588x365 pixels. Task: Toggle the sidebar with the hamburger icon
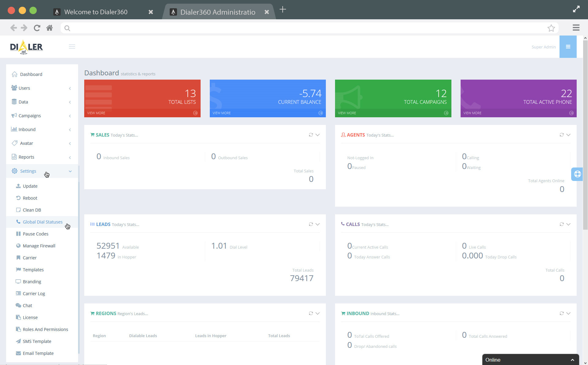72,47
